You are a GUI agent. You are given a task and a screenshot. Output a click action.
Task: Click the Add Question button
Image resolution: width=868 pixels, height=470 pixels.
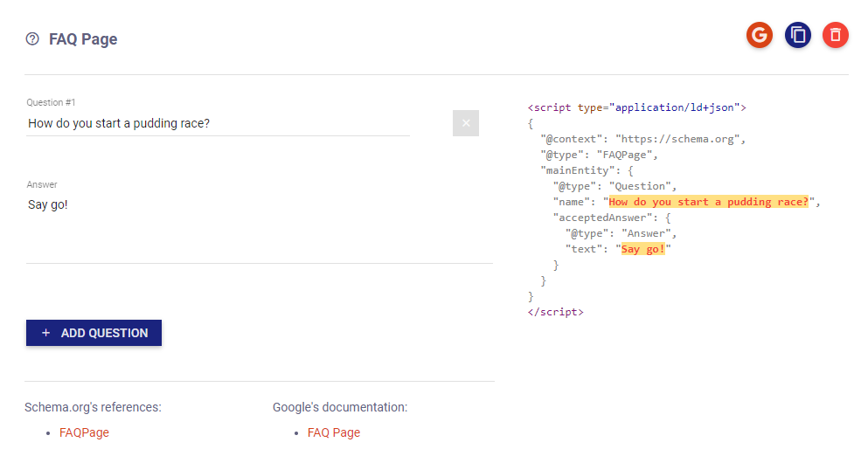[94, 333]
